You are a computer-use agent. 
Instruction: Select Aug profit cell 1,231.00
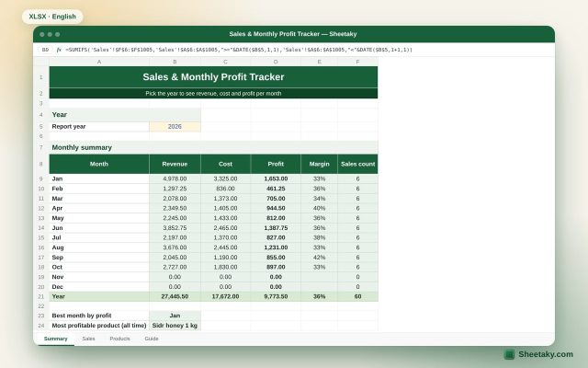[276, 247]
